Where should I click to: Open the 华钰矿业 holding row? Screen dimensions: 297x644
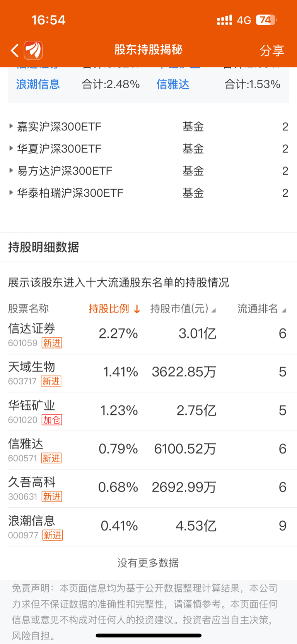[148, 412]
